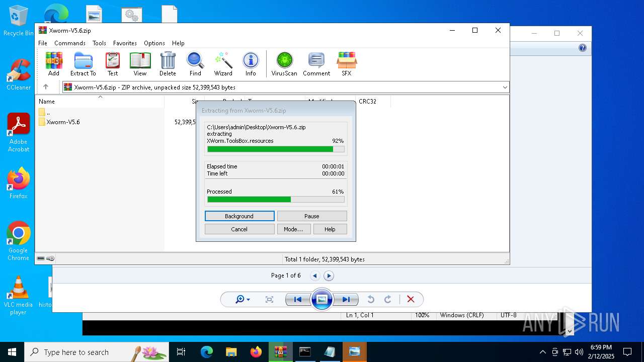
Task: Open the Extract To tool
Action: 83,64
